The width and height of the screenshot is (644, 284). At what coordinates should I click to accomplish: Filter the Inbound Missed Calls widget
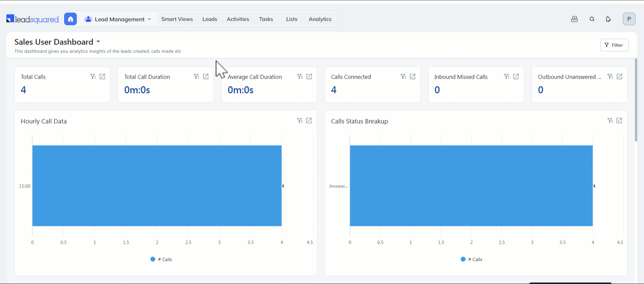(507, 77)
